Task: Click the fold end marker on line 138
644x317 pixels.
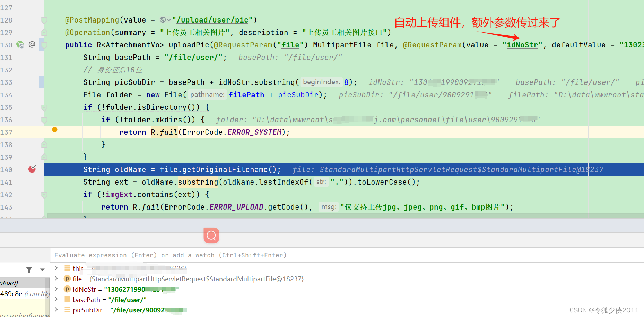Action: 44,144
